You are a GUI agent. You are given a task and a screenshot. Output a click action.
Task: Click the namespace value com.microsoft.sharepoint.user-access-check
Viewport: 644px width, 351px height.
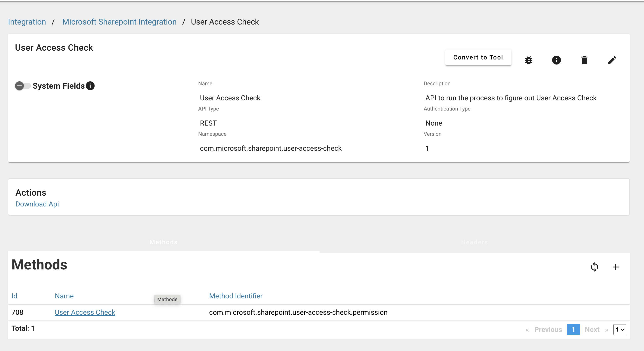[x=271, y=148]
